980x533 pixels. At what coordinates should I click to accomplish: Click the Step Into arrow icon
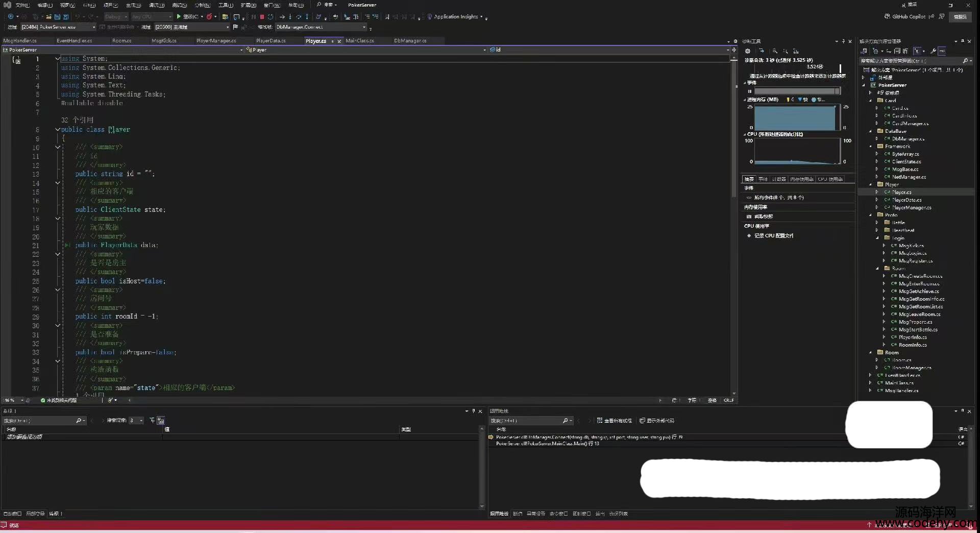point(290,16)
